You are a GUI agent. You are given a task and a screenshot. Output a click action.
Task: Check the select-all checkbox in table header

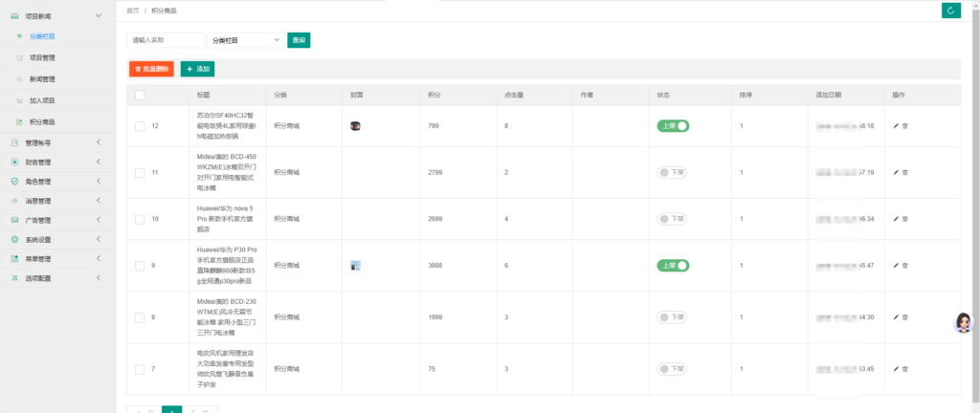[140, 95]
